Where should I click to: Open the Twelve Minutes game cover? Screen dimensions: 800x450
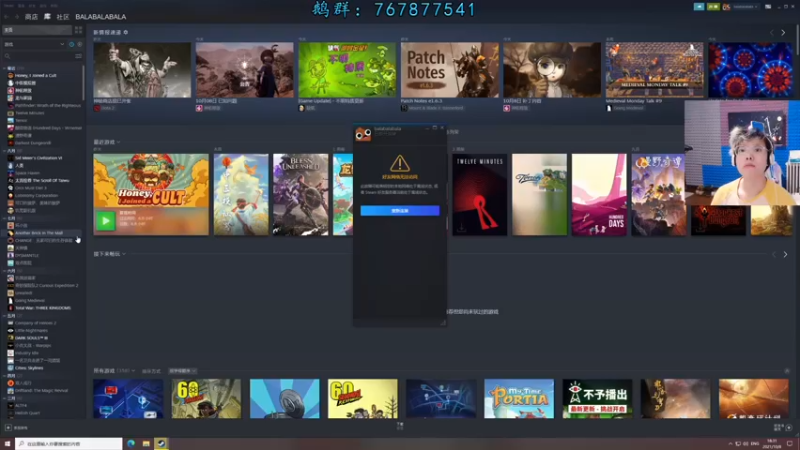(x=480, y=194)
